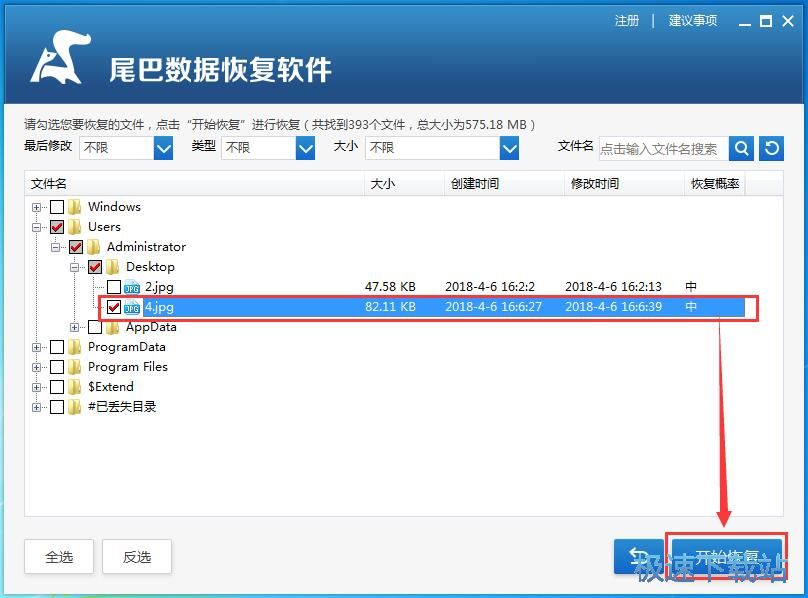This screenshot has width=808, height=598.
Task: Open the 建议事项 link
Action: click(693, 21)
